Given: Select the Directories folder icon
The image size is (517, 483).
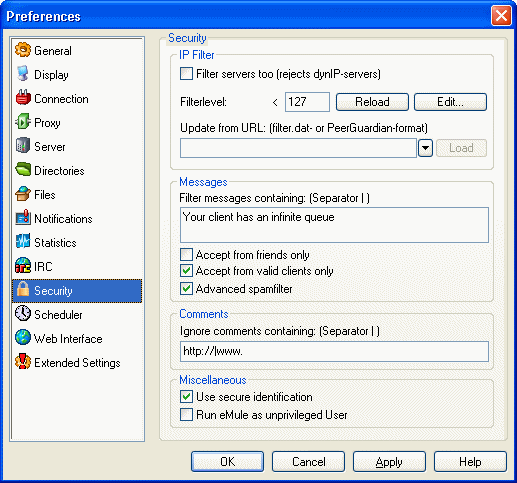Looking at the screenshot, I should click(x=23, y=170).
